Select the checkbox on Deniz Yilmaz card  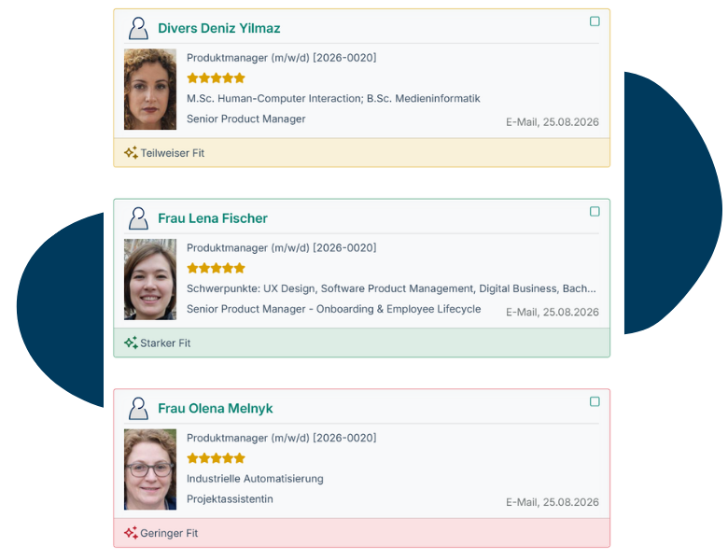point(595,21)
